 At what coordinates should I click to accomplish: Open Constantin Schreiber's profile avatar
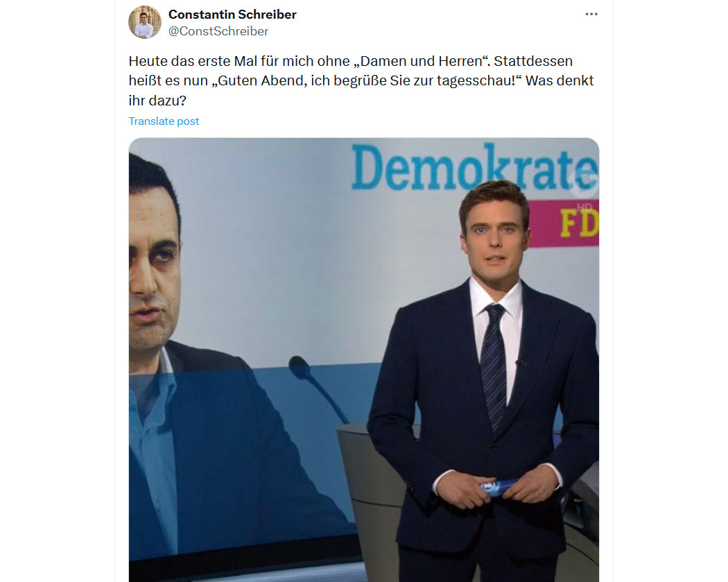[145, 22]
